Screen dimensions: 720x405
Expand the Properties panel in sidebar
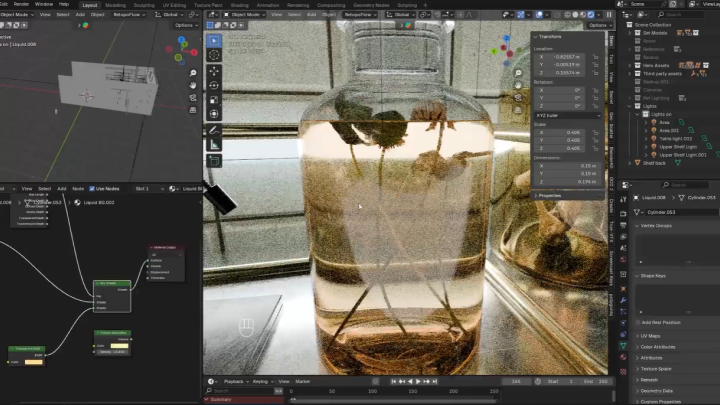tap(535, 196)
